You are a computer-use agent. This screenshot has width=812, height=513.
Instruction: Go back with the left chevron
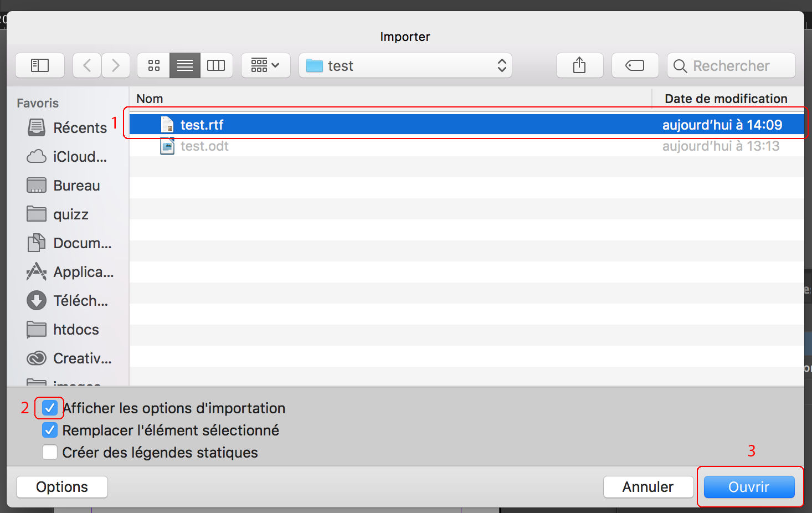87,65
